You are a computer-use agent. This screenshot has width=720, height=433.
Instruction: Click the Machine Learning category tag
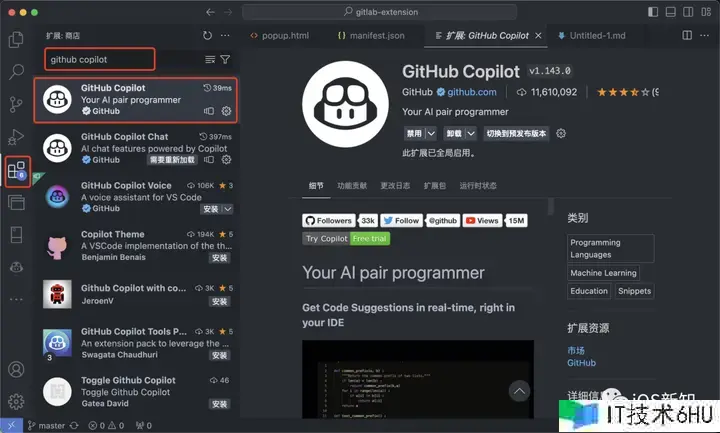pyautogui.click(x=603, y=273)
